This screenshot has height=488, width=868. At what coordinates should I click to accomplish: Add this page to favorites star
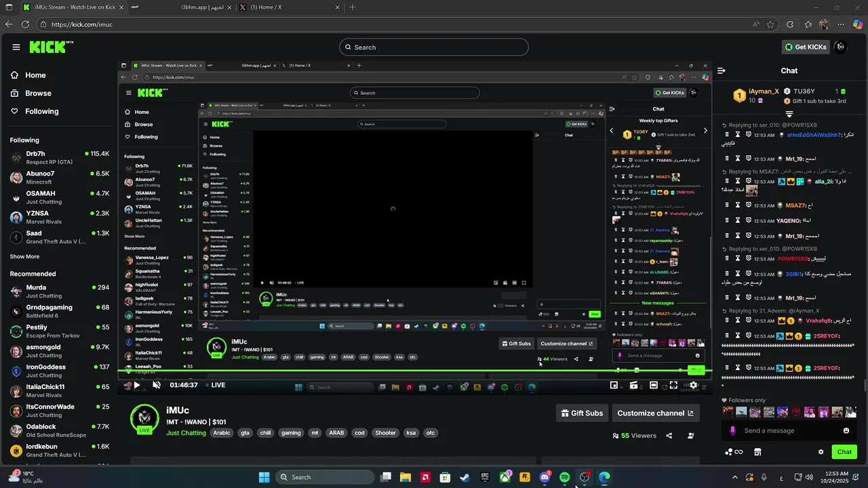[x=770, y=24]
